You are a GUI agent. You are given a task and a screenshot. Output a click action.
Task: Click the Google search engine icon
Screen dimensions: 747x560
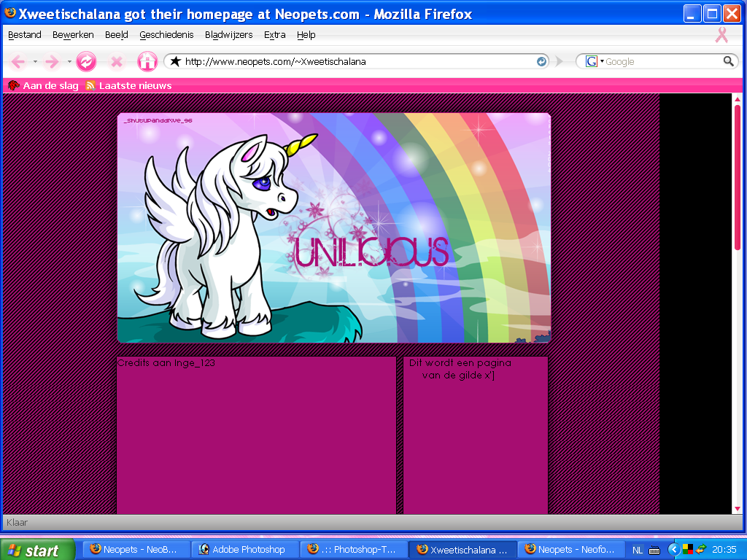(591, 61)
